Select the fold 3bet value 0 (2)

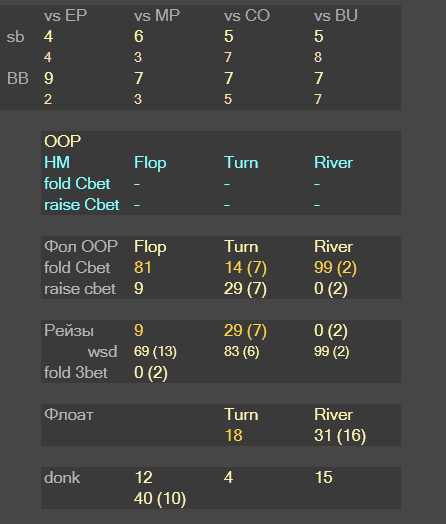[151, 373]
